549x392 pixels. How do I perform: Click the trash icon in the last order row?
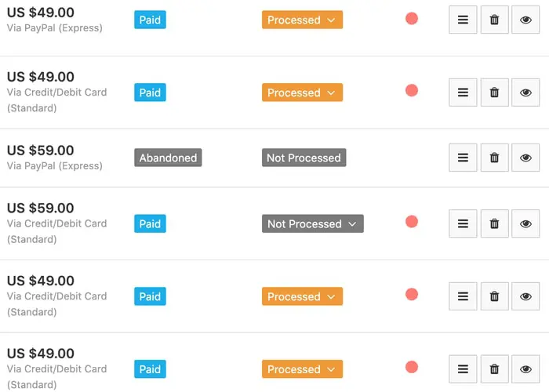point(494,369)
